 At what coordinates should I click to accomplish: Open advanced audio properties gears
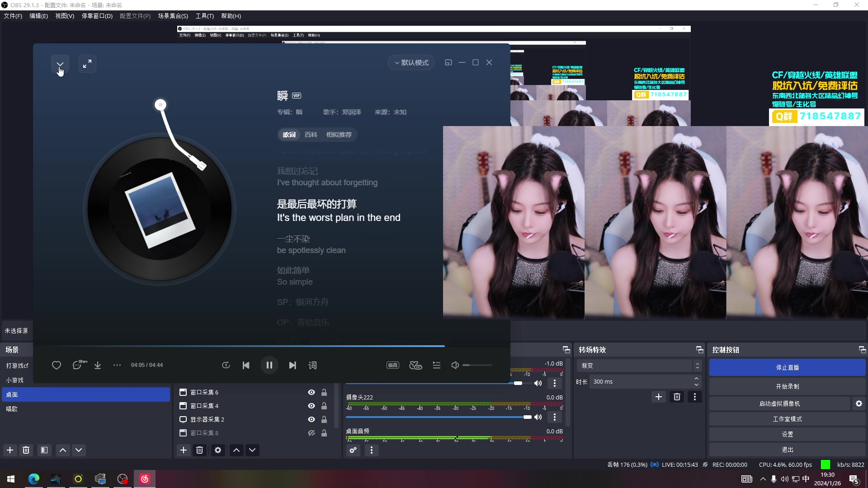point(353,450)
